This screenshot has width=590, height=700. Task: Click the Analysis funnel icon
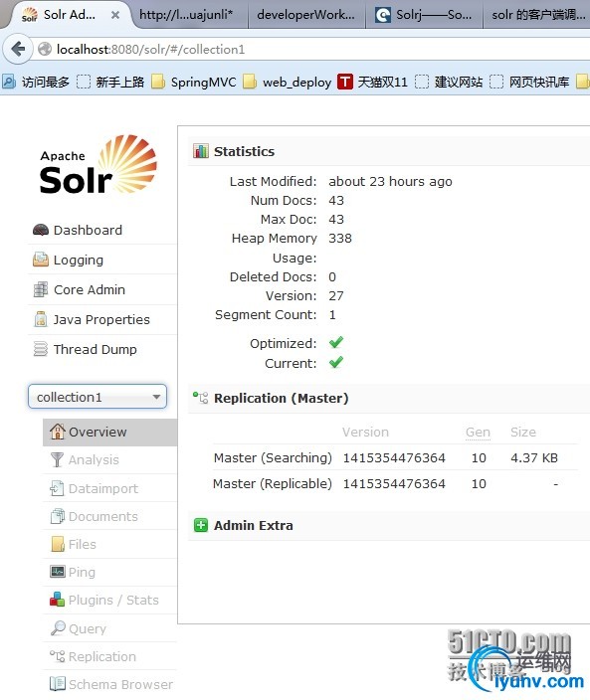(x=57, y=459)
